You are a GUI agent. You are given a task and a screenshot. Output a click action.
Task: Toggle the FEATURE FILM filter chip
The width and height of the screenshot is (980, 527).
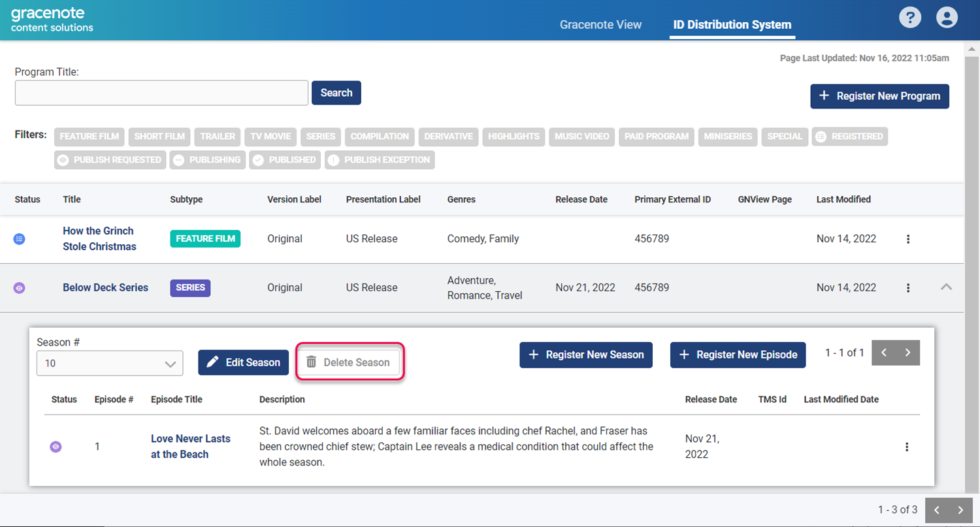click(x=90, y=136)
